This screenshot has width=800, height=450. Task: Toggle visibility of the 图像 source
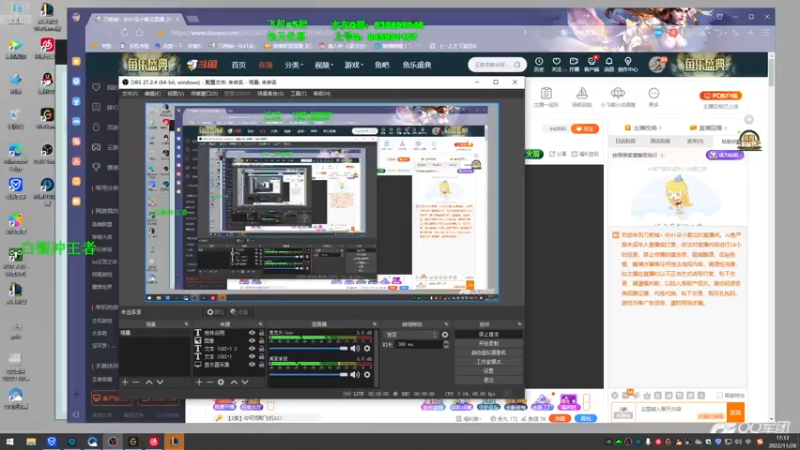pos(252,340)
